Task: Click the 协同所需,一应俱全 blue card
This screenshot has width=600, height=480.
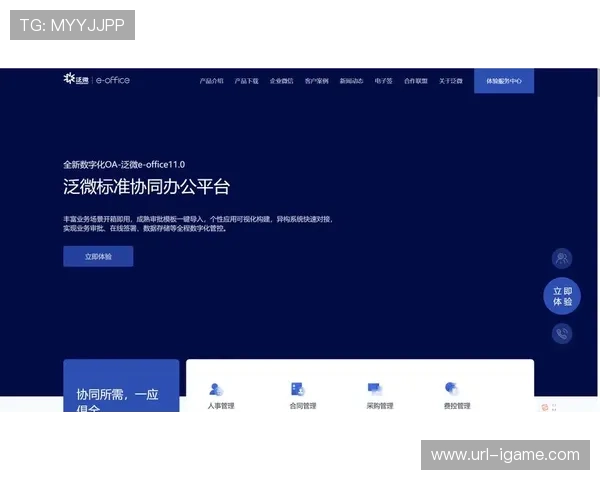Action: tap(121, 386)
